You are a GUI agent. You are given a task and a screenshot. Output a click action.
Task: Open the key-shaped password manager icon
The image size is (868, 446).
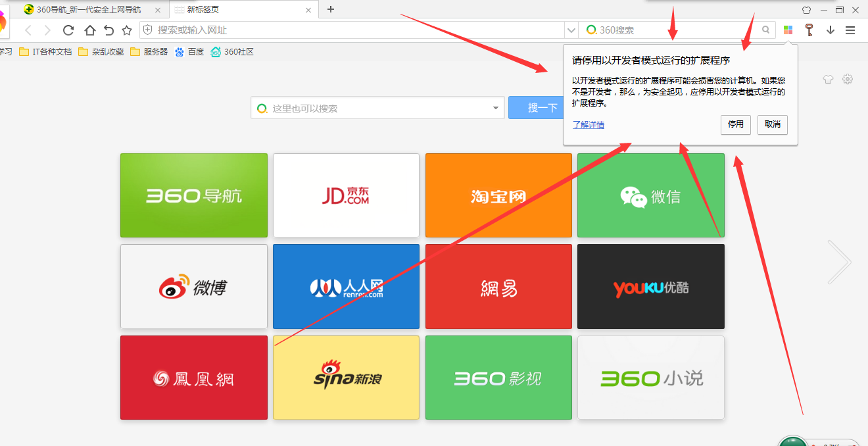(809, 30)
